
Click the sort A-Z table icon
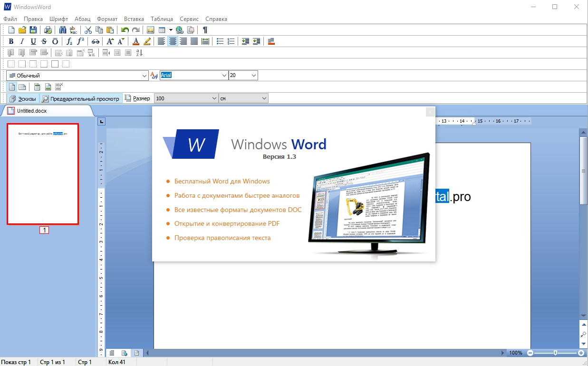click(x=139, y=53)
